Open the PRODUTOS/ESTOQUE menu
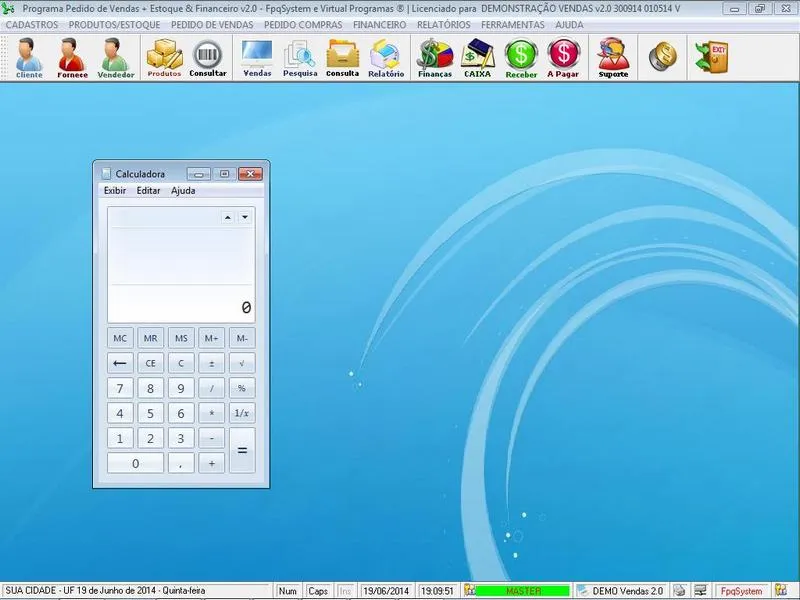 pyautogui.click(x=114, y=25)
